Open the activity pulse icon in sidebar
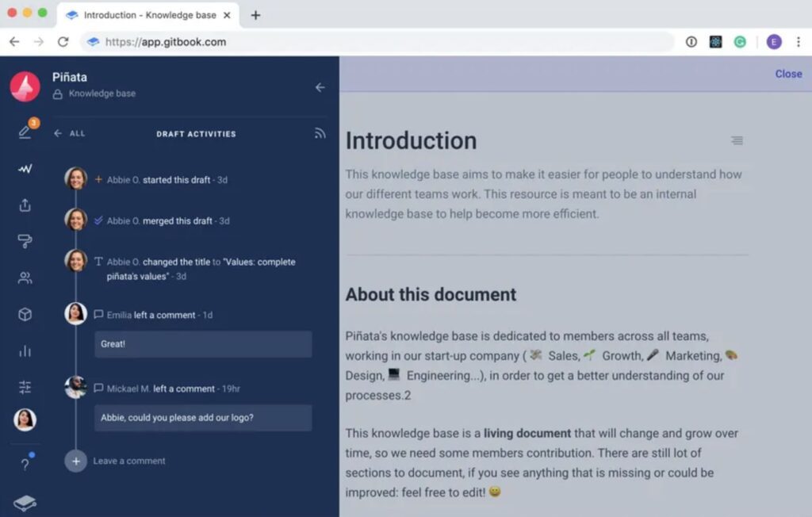The height and width of the screenshot is (517, 812). click(25, 169)
